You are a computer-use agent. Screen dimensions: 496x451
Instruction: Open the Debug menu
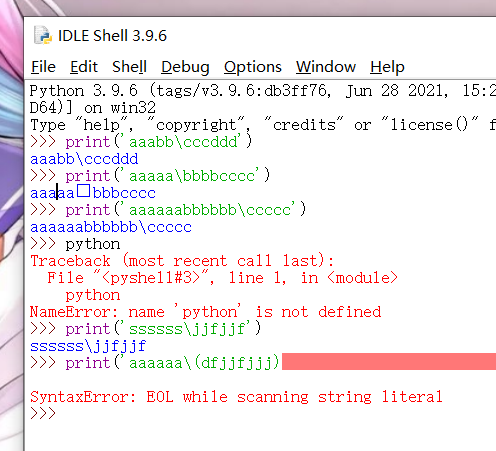[x=185, y=67]
